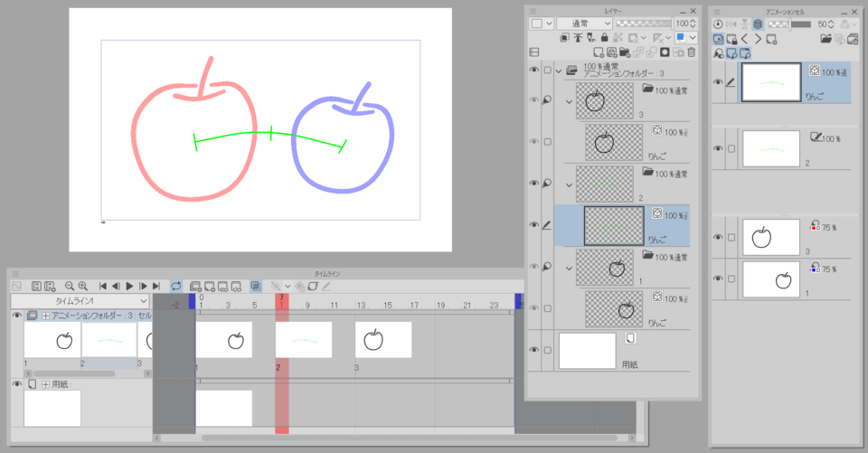Screen dimensions: 868x453
Task: Toggle the onion skin icon in Timeline toolbar
Action: click(255, 287)
